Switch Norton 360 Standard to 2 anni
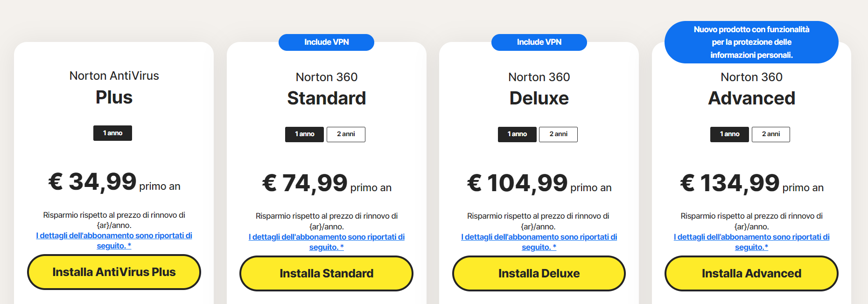The width and height of the screenshot is (868, 304). 346,134
